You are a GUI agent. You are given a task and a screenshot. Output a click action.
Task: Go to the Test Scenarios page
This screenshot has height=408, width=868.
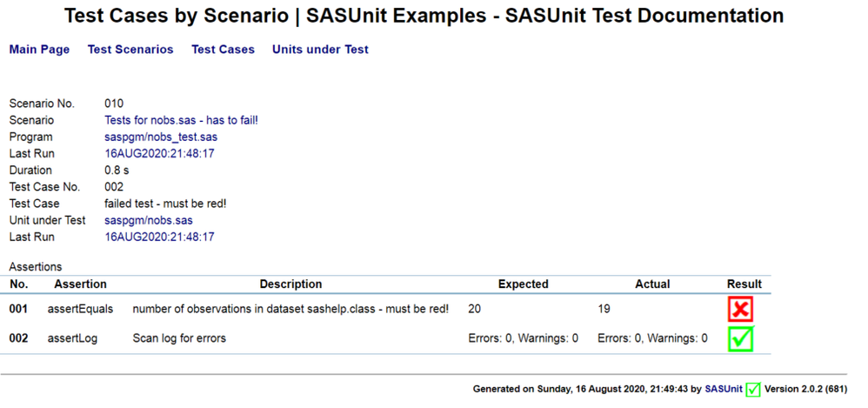click(x=130, y=50)
